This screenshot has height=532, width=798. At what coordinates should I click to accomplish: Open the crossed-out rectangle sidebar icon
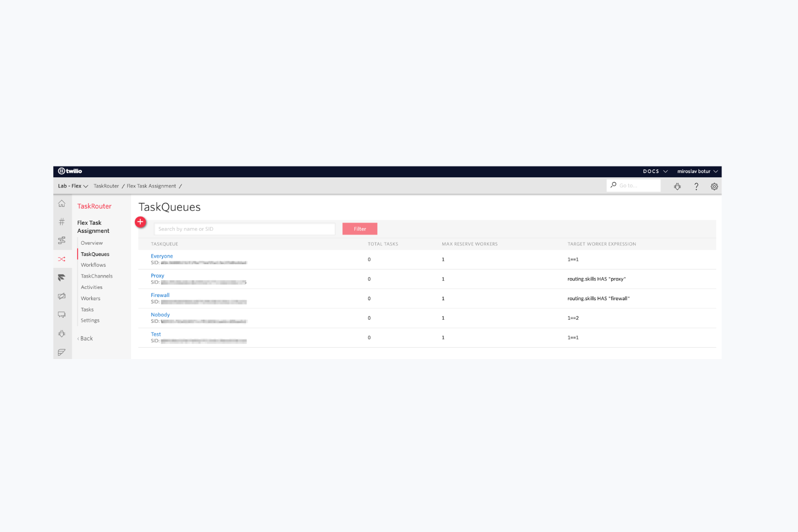pos(62,296)
